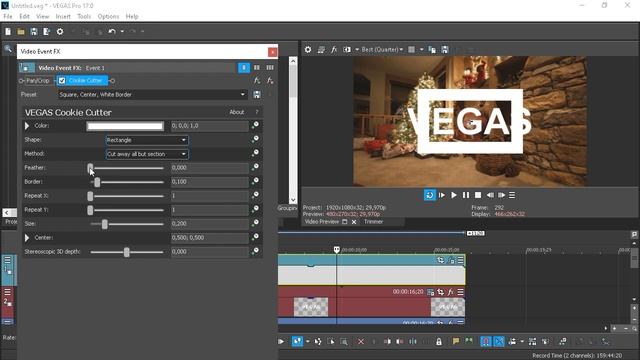Insert region with green region icon

tap(469, 341)
